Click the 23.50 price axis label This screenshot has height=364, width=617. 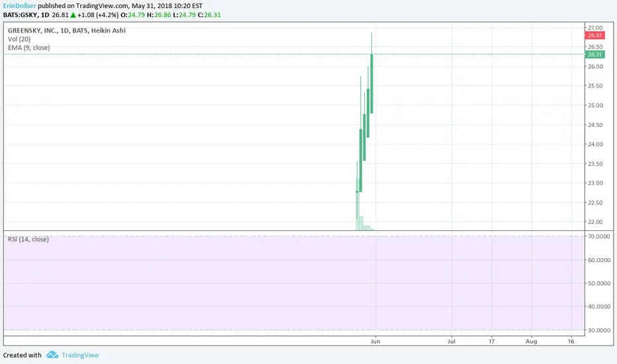[595, 163]
